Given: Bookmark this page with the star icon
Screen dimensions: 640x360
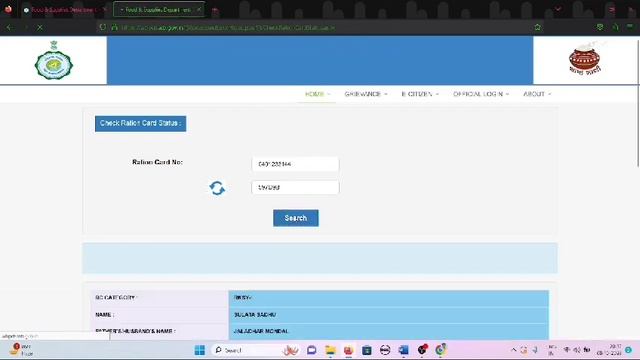Looking at the screenshot, I should click(538, 27).
